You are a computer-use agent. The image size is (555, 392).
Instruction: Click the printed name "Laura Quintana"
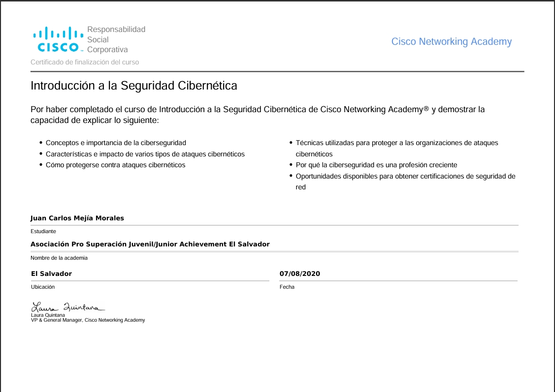tap(48, 315)
